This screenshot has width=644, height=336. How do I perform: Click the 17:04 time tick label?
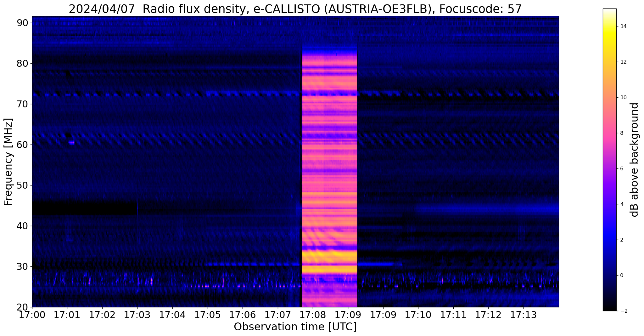[x=172, y=315]
